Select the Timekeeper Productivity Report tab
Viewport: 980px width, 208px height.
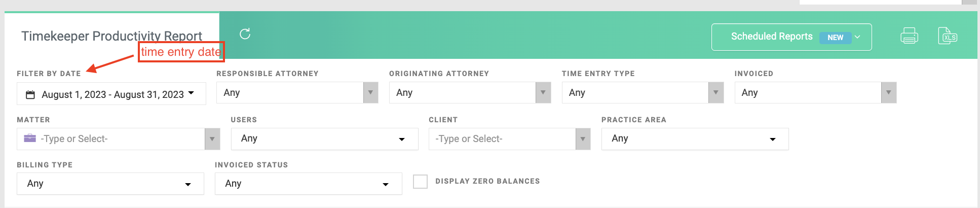click(111, 36)
